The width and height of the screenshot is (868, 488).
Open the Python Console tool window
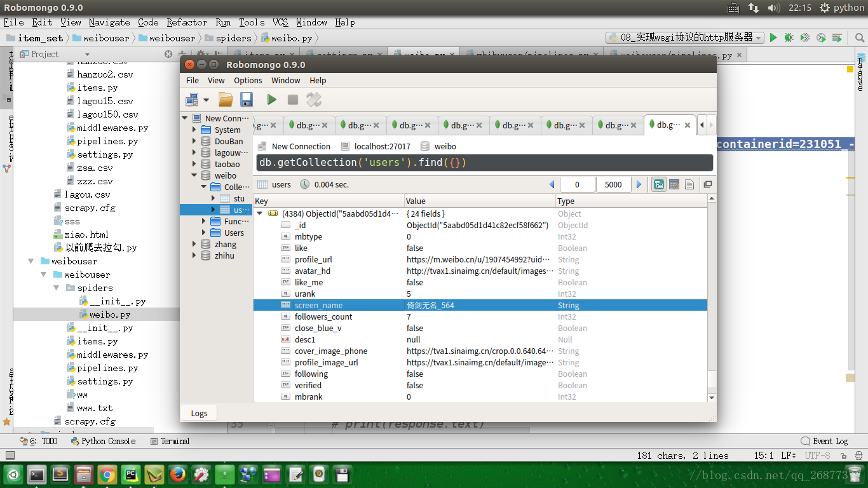point(103,441)
